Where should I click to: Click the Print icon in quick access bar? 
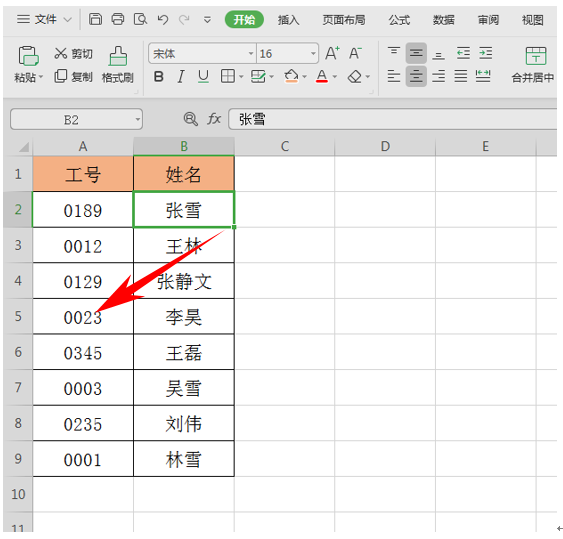coord(117,19)
